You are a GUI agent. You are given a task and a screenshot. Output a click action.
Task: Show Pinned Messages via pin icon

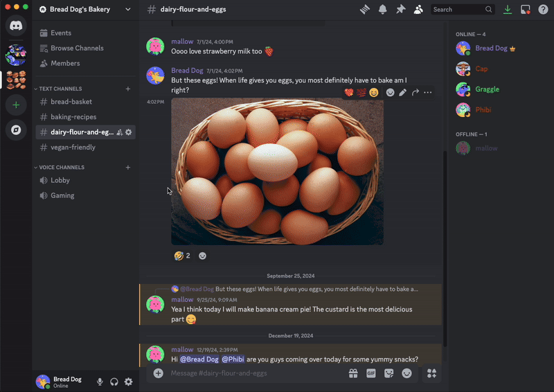click(400, 10)
